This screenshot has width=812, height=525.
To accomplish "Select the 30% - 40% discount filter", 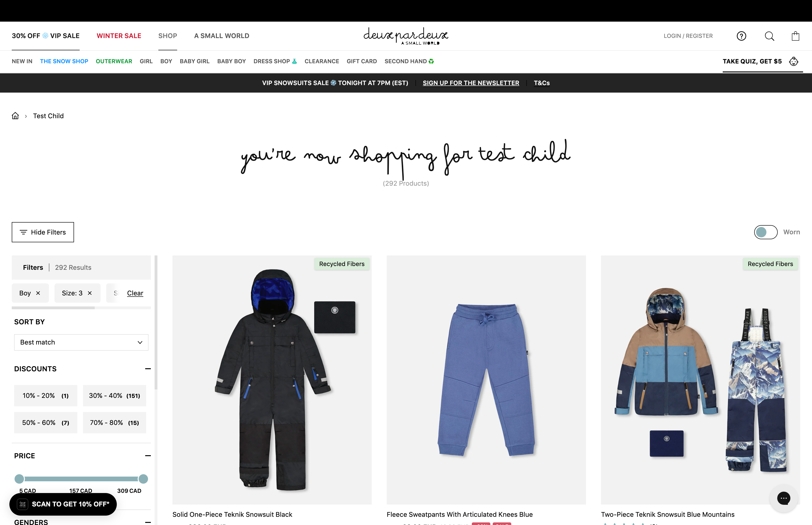I will coord(114,396).
